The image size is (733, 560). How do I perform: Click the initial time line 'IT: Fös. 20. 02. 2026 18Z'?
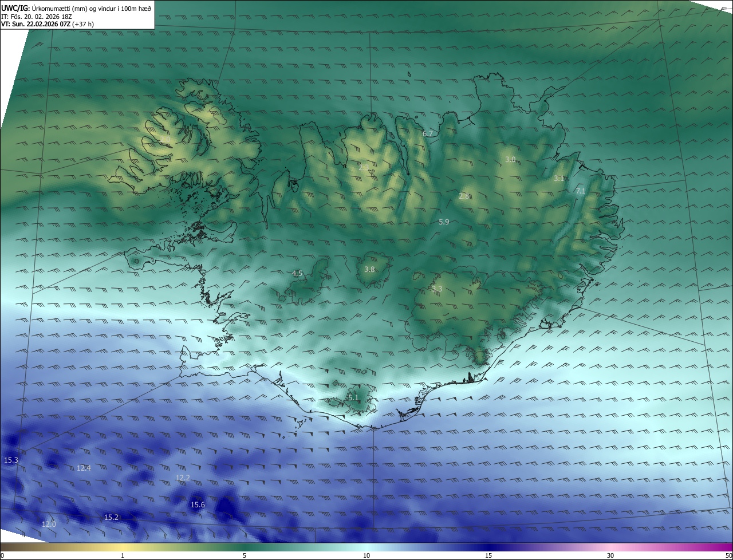[36, 16]
